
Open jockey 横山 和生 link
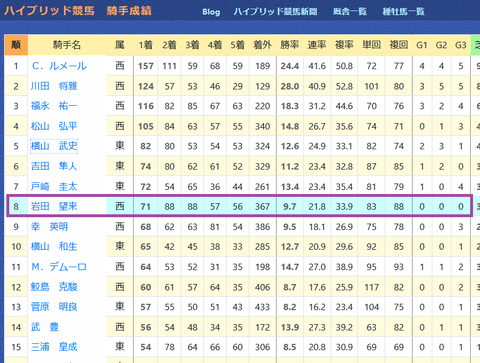tap(54, 247)
